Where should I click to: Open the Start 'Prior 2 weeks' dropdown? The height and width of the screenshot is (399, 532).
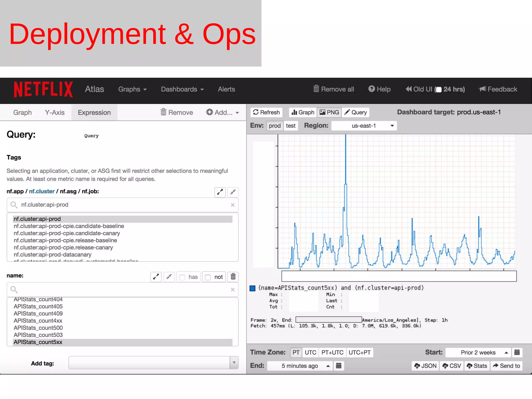pyautogui.click(x=478, y=353)
